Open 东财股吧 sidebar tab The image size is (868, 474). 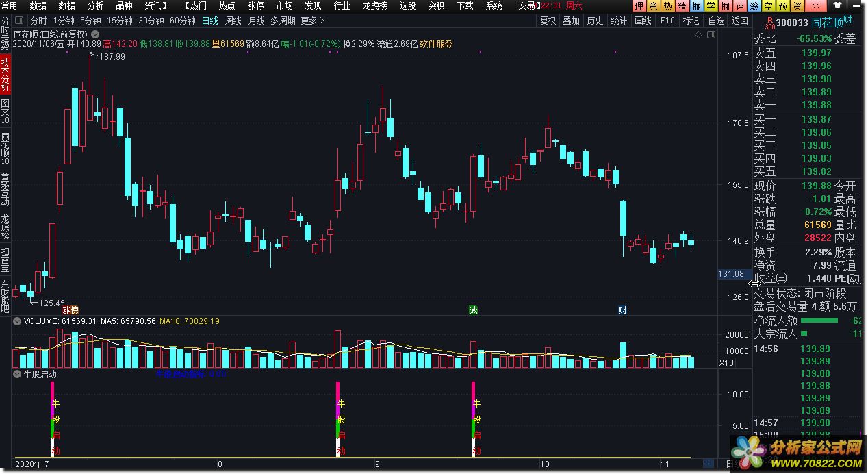click(5, 295)
